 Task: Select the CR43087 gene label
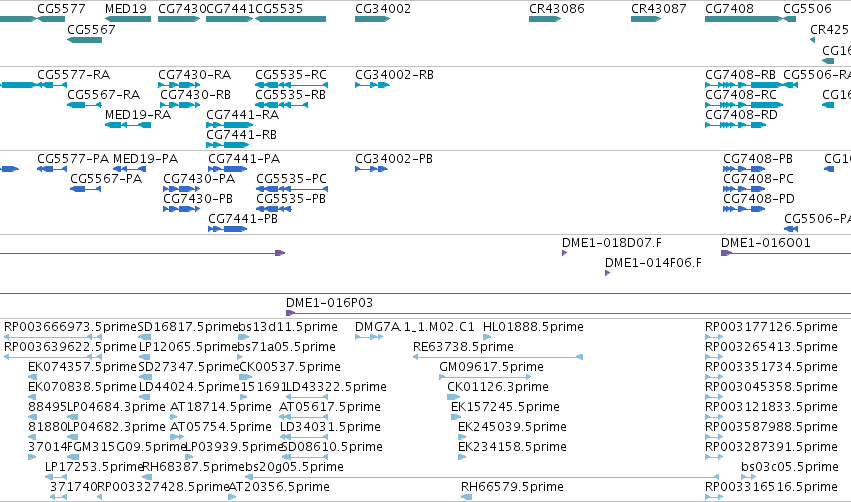point(658,9)
